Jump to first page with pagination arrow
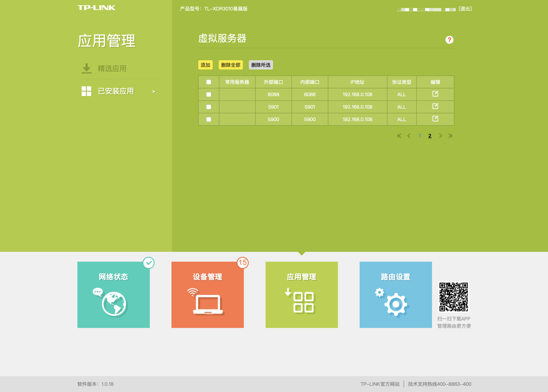Image resolution: width=548 pixels, height=392 pixels. (399, 136)
